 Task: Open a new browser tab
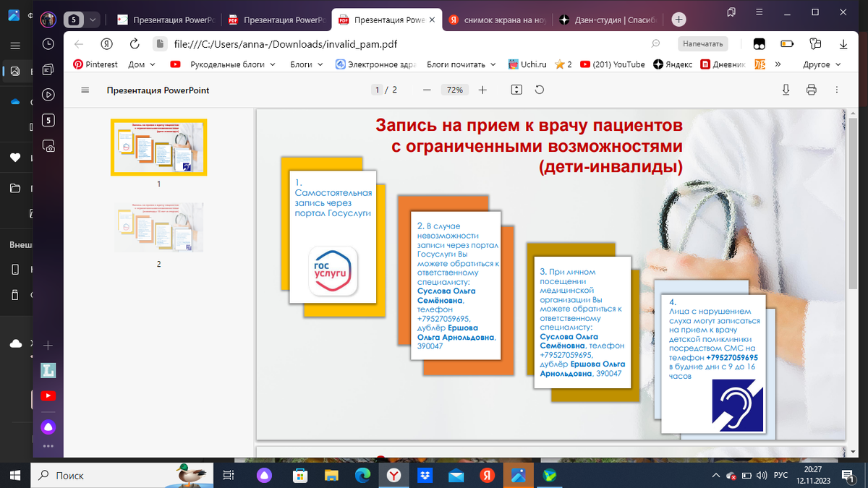pyautogui.click(x=678, y=20)
